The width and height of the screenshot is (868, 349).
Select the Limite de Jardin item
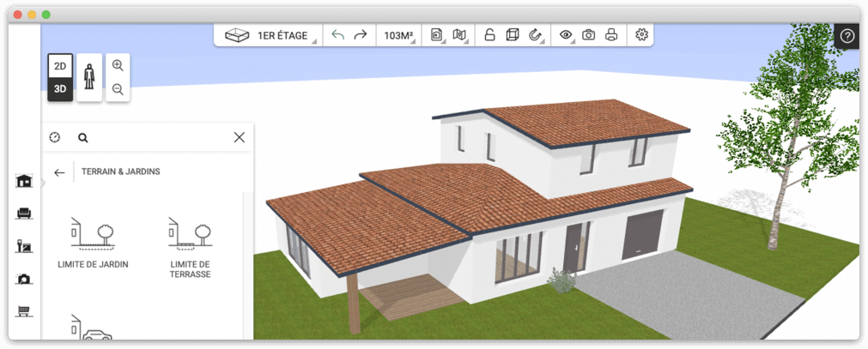pos(93,243)
